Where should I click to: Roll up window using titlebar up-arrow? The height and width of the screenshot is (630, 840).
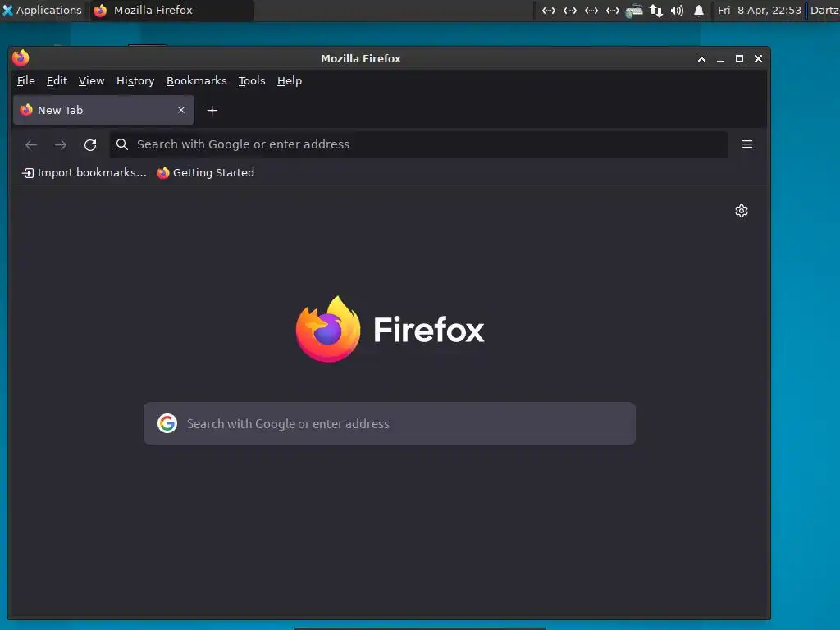pos(702,59)
